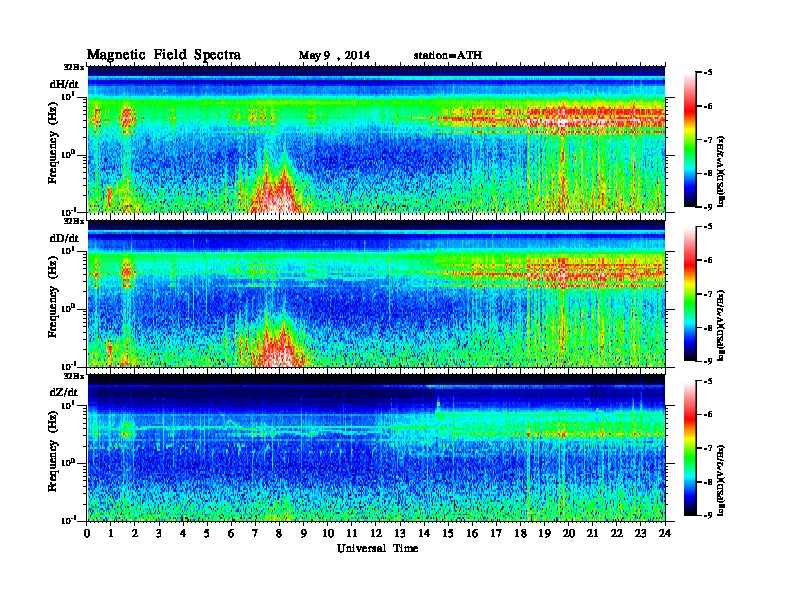Click the dD/dt spectrogram plot area

(x=376, y=293)
